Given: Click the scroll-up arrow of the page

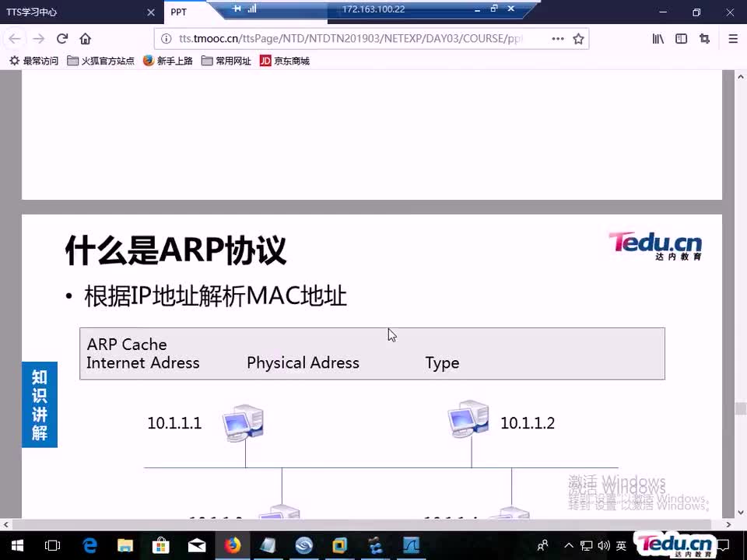Looking at the screenshot, I should click(x=740, y=76).
